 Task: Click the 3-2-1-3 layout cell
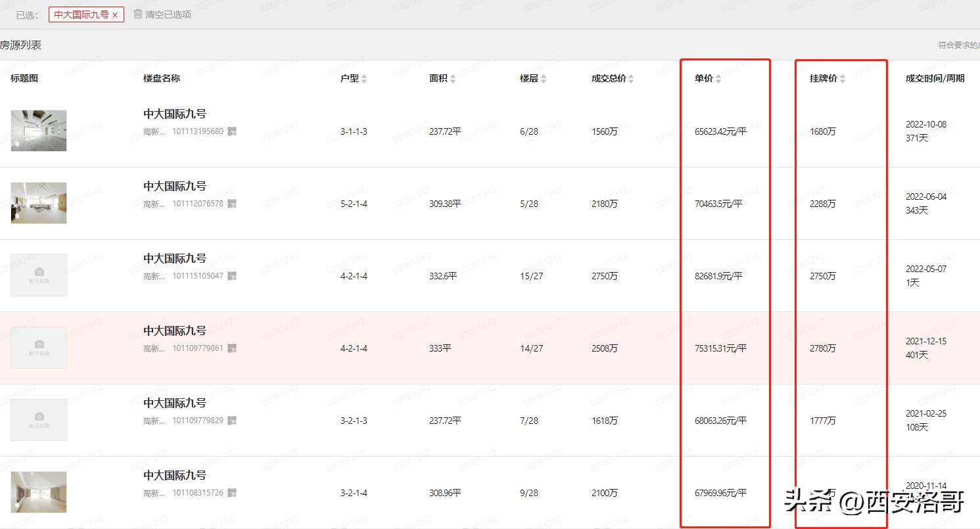tap(354, 421)
